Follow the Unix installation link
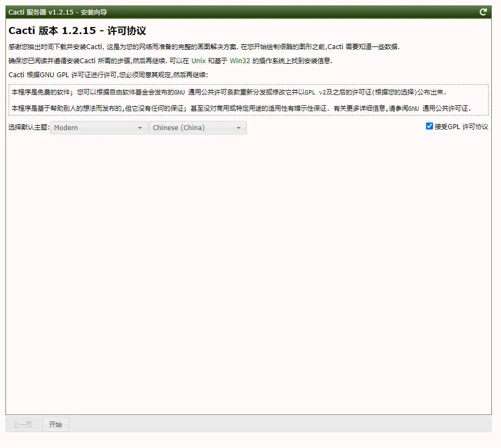Screen dimensions: 501x448 tap(198, 61)
